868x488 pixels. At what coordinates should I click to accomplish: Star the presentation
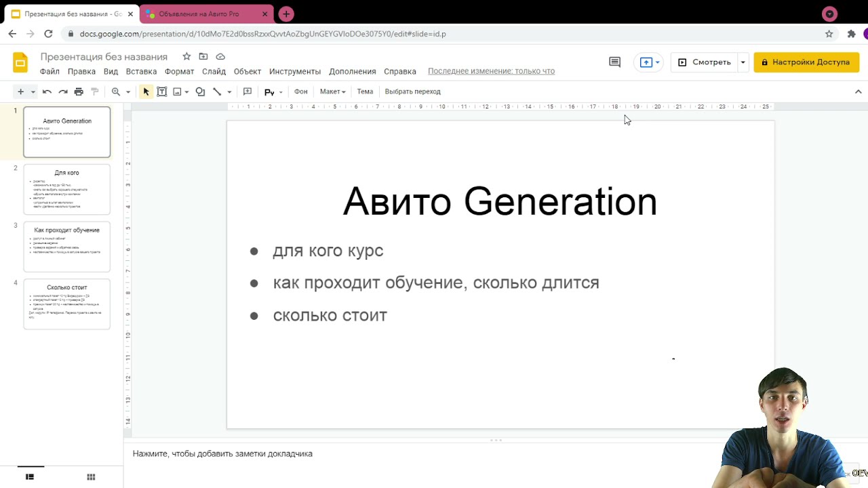(x=186, y=56)
